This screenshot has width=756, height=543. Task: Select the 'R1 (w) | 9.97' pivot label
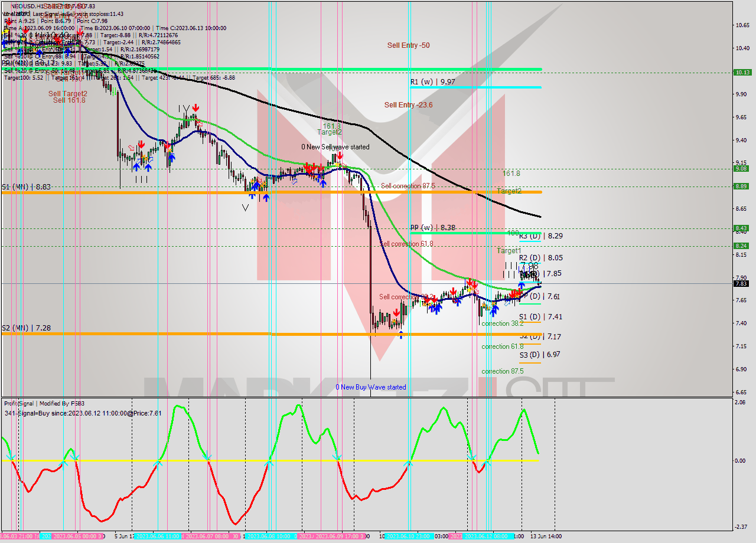coord(432,82)
